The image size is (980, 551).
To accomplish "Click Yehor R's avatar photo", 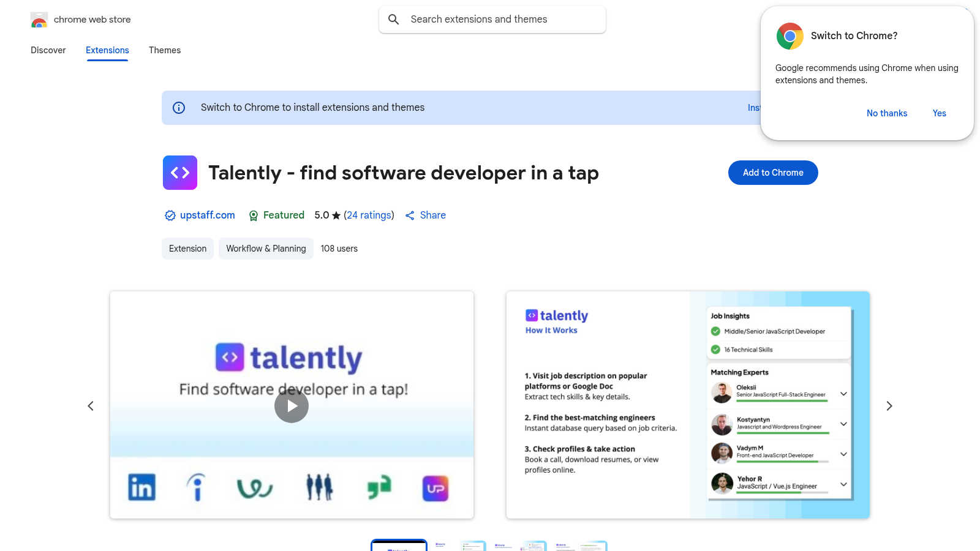I will coord(722,484).
